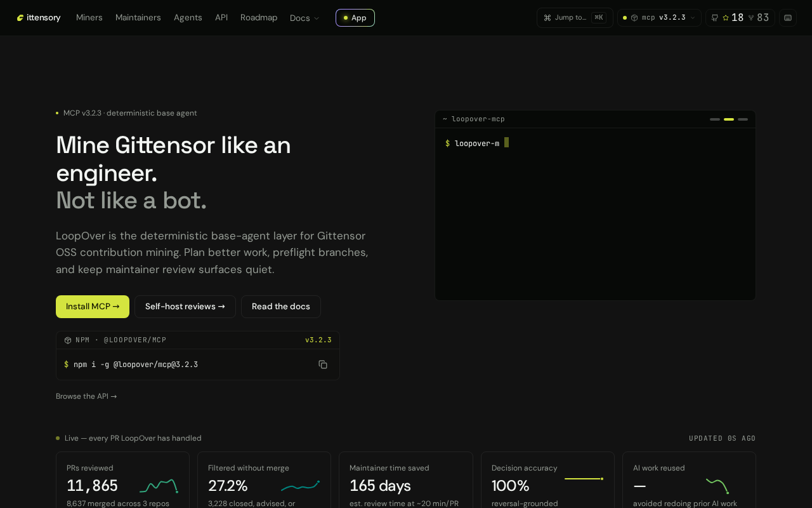Click the Decision accuracy trend line
The height and width of the screenshot is (508, 812).
[x=584, y=479]
